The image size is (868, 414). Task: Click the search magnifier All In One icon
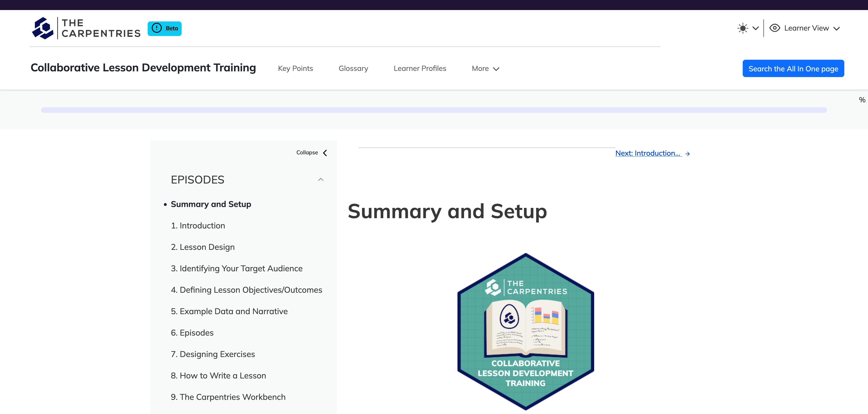pos(793,68)
